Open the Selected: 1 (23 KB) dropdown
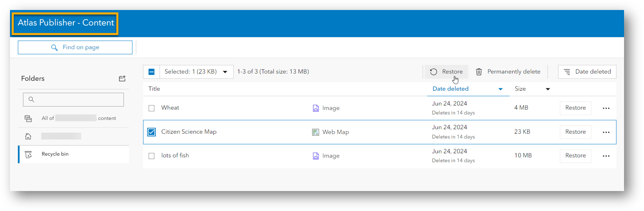644x211 pixels. click(x=196, y=72)
